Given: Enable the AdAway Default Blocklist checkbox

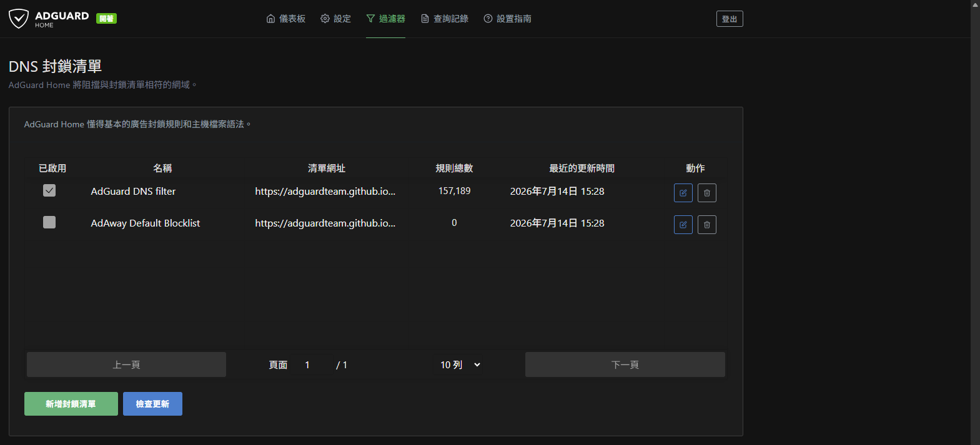Looking at the screenshot, I should pyautogui.click(x=49, y=222).
